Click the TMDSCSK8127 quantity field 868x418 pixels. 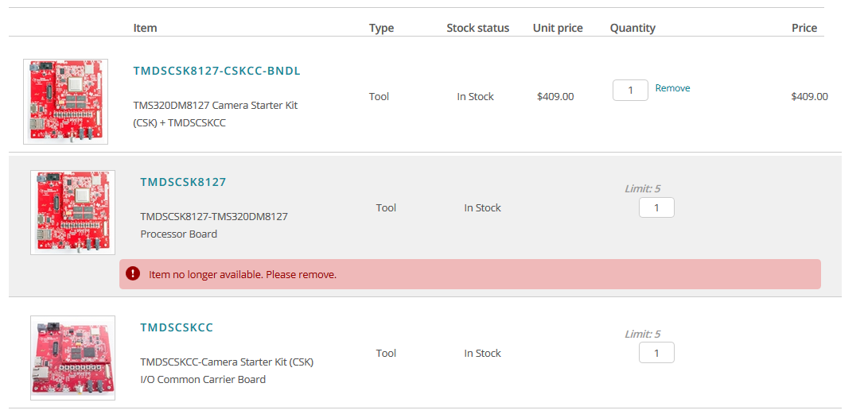pos(656,208)
